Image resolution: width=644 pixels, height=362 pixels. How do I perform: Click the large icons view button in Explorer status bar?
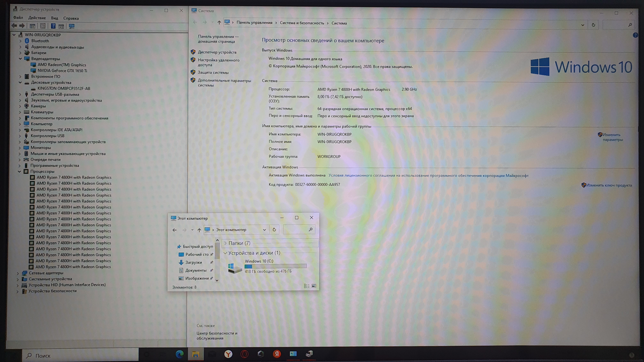(x=314, y=286)
